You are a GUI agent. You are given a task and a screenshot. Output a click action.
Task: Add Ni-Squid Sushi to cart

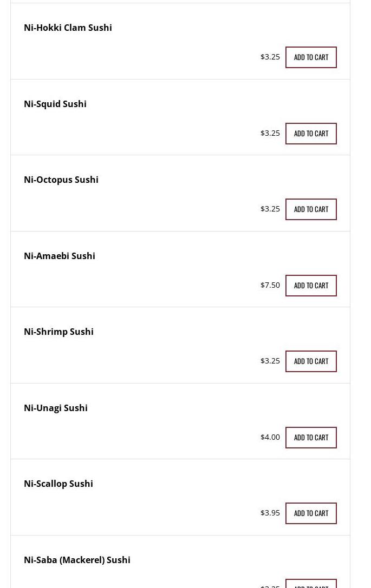coord(311,134)
